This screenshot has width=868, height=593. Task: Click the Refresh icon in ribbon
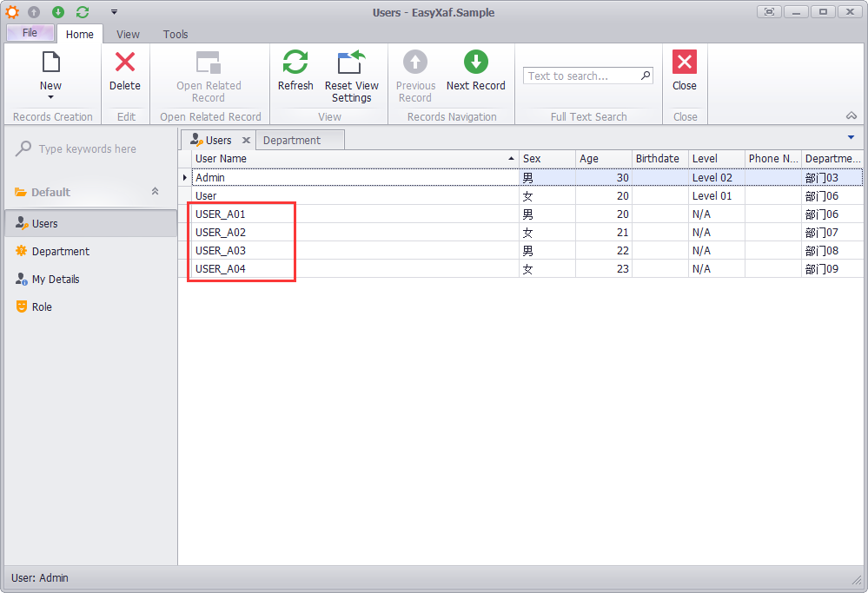point(295,63)
